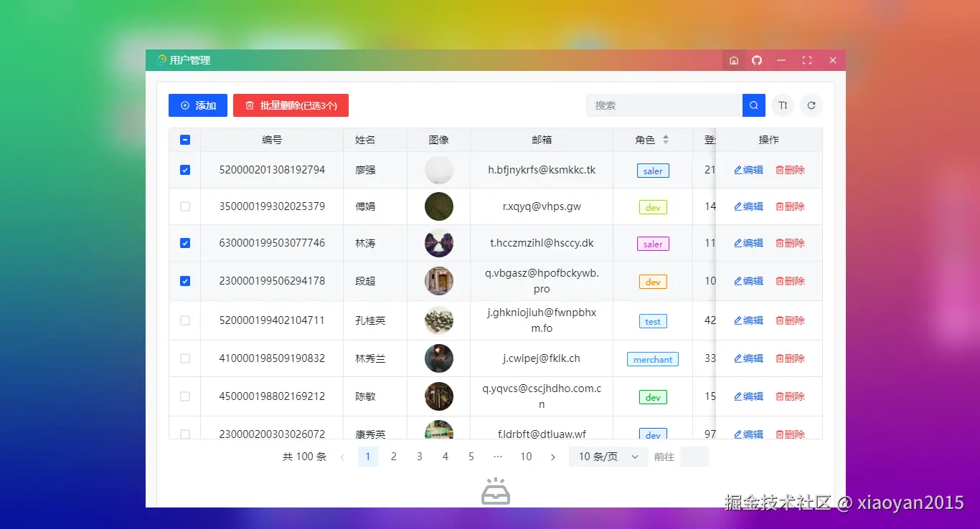The image size is (980, 529).
Task: Click 孔桂英's avatar image
Action: tap(439, 320)
